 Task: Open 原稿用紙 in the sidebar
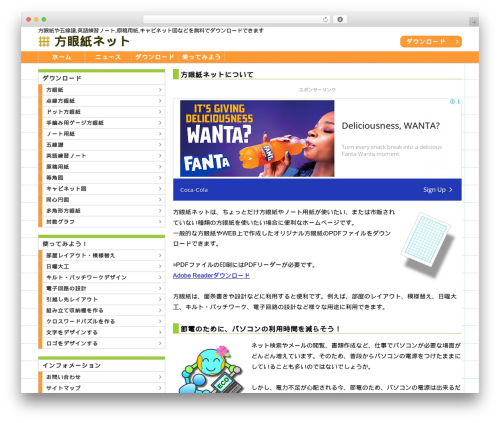pyautogui.click(x=102, y=167)
